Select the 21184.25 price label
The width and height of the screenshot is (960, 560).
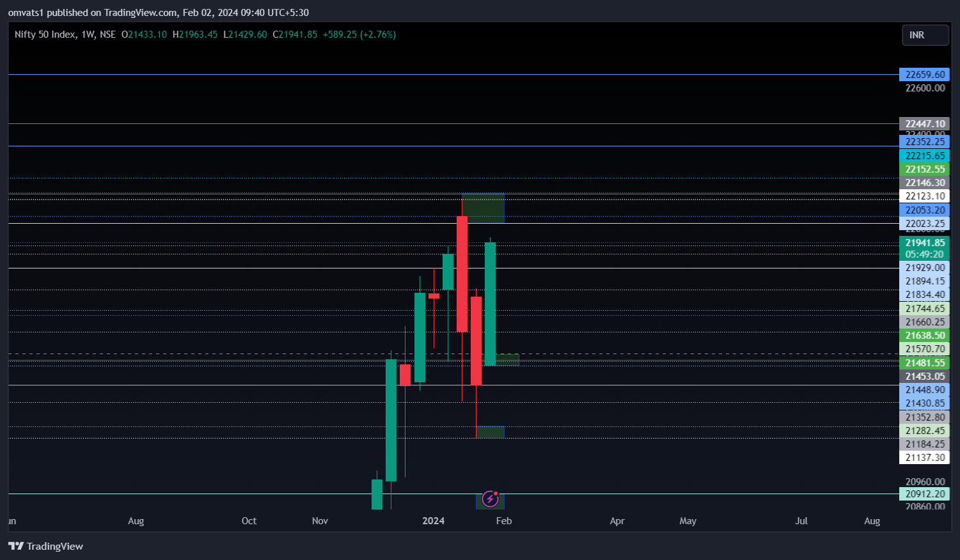(924, 444)
